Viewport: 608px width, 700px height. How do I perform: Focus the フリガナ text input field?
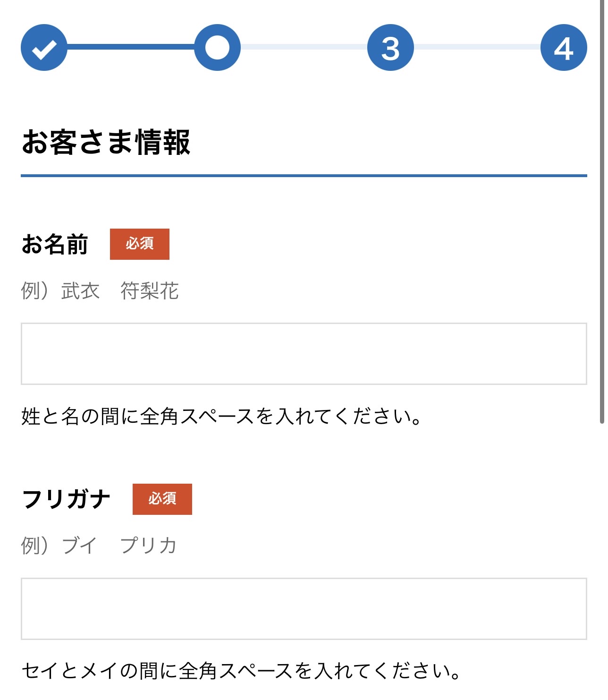pyautogui.click(x=304, y=608)
